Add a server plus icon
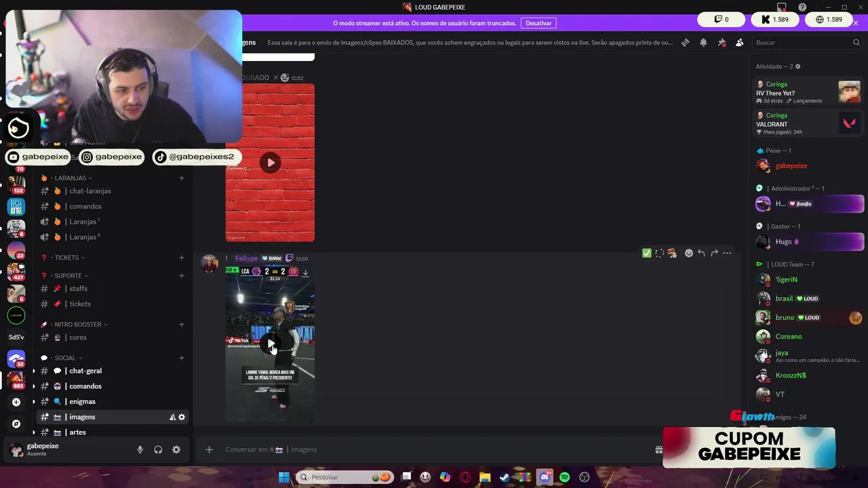The height and width of the screenshot is (488, 868). 16,402
